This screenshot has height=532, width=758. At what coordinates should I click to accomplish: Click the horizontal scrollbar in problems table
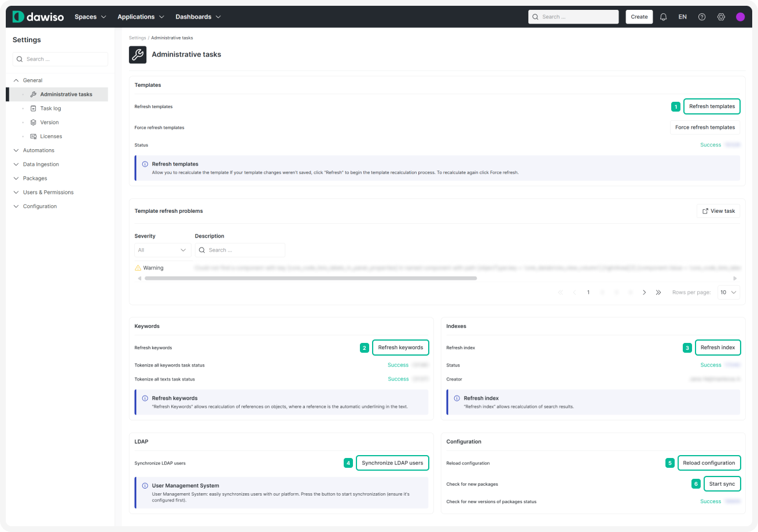[x=310, y=278]
